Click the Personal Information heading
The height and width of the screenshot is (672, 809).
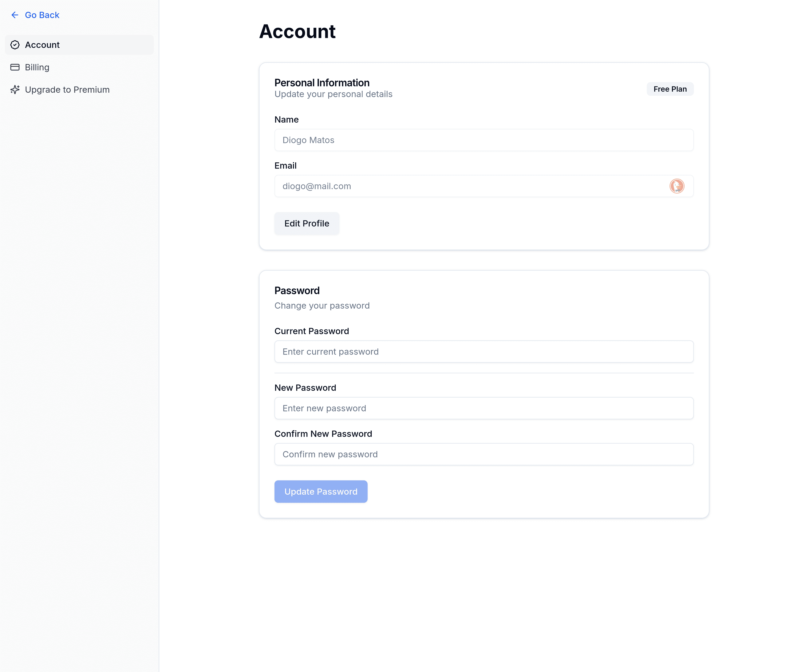click(322, 83)
